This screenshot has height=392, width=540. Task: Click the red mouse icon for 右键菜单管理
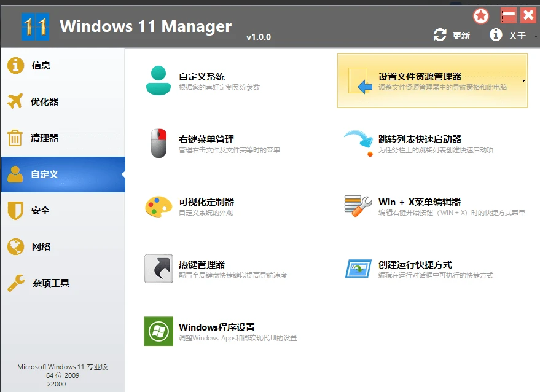[x=158, y=143]
